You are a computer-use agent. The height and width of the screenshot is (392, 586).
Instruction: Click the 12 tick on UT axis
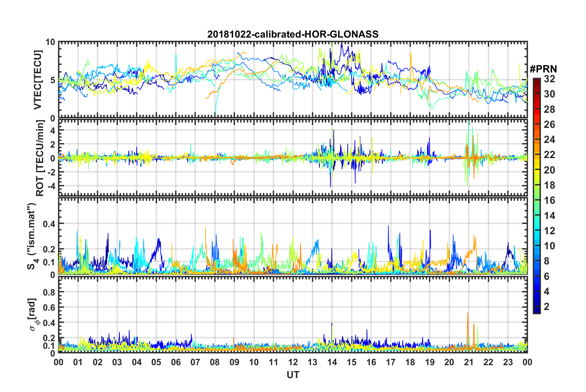click(293, 362)
